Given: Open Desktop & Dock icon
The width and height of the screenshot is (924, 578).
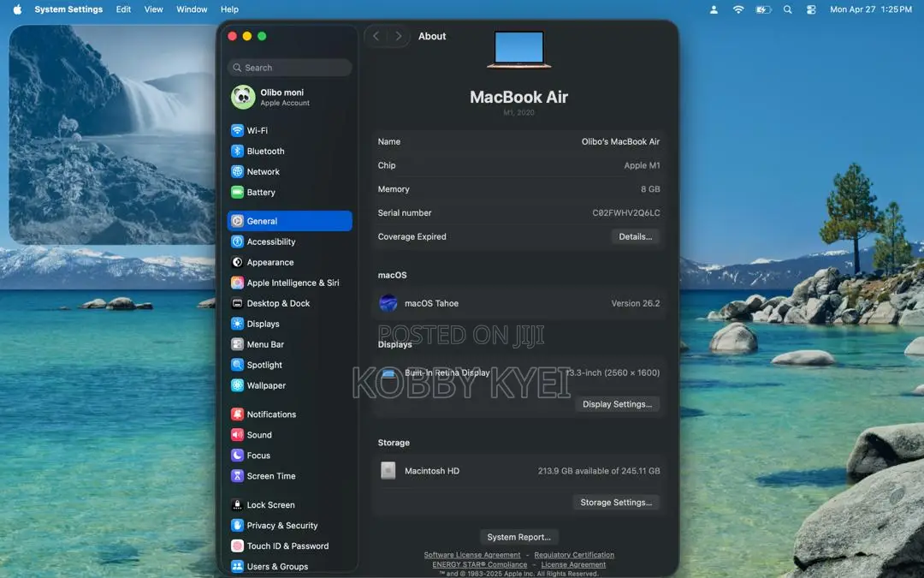Looking at the screenshot, I should 237,303.
